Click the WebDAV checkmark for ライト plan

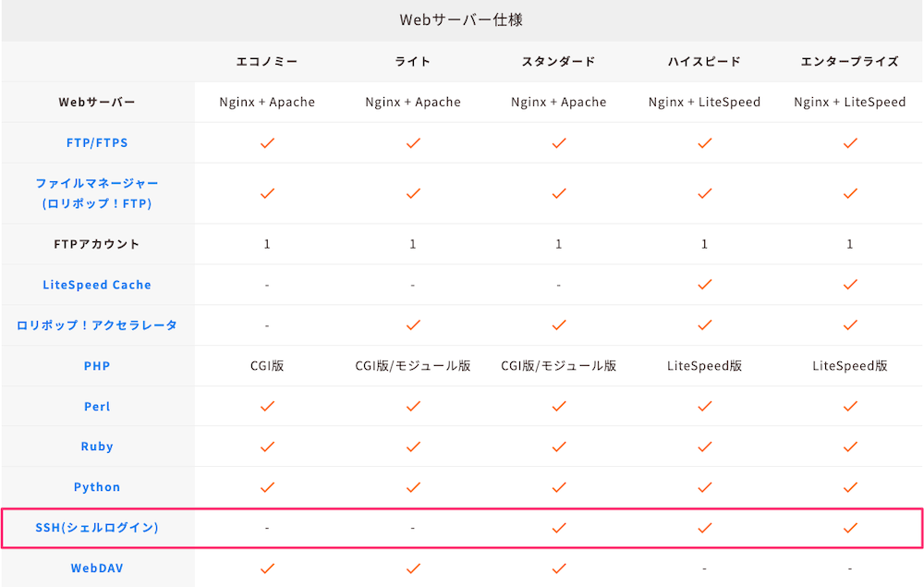412,568
